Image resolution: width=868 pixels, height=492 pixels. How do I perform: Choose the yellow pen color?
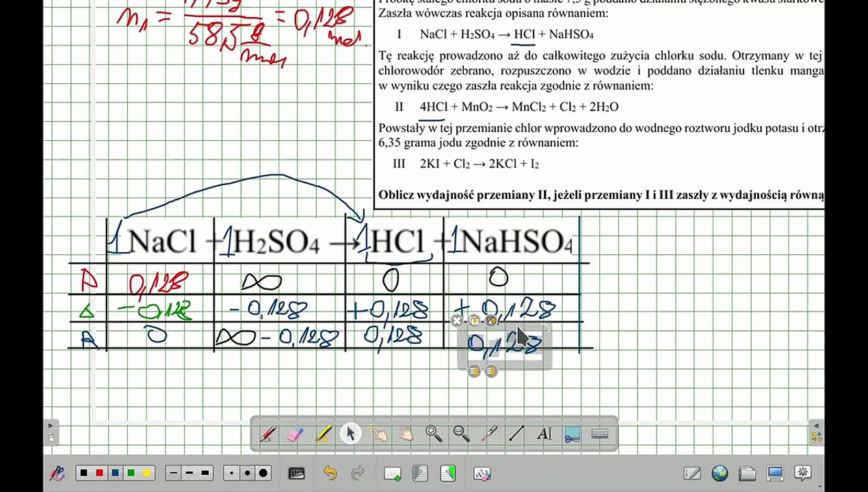tap(147, 473)
